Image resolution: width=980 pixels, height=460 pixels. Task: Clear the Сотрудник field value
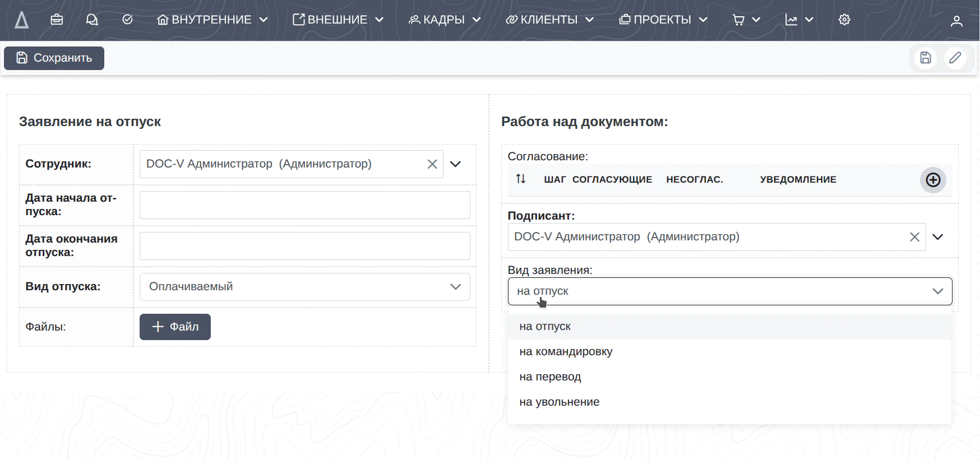[x=432, y=164]
